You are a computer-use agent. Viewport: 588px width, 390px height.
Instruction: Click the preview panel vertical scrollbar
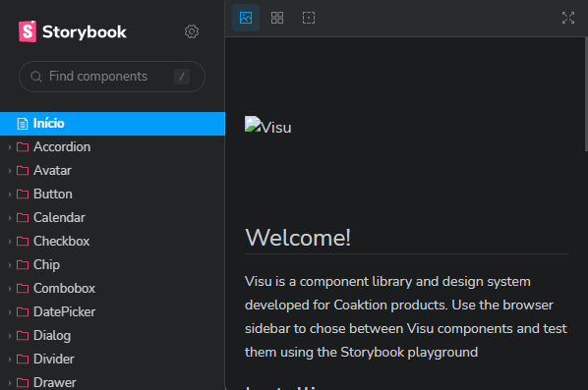pos(586,94)
